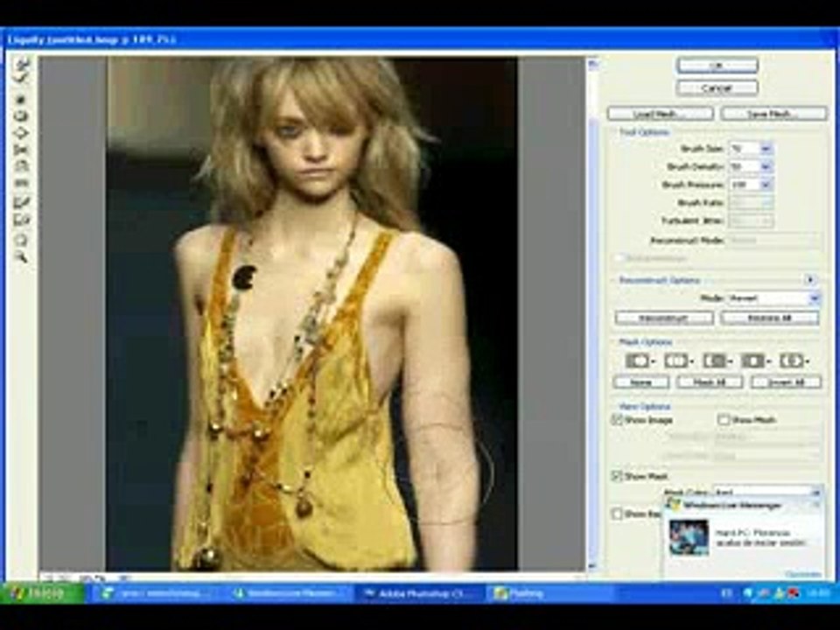Viewport: 840px width, 630px height.
Task: Click Subtract from Selection mask option icon
Action: [x=715, y=361]
